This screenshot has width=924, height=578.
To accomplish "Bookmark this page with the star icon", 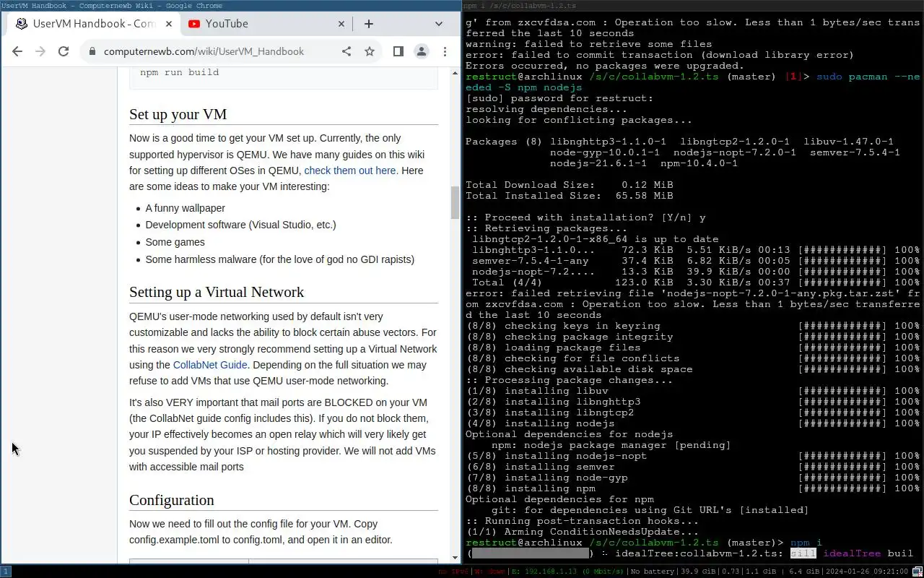I will [370, 51].
